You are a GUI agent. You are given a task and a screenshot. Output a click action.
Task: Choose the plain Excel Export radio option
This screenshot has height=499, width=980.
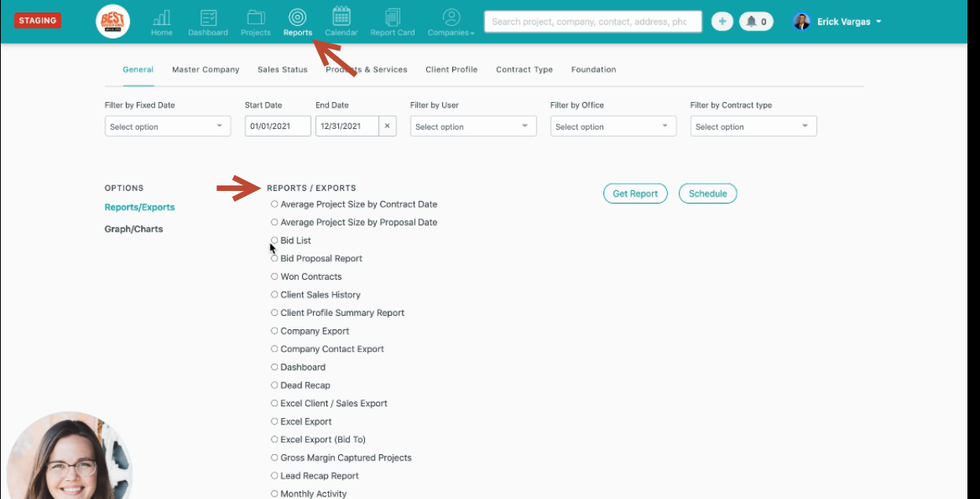coord(274,421)
